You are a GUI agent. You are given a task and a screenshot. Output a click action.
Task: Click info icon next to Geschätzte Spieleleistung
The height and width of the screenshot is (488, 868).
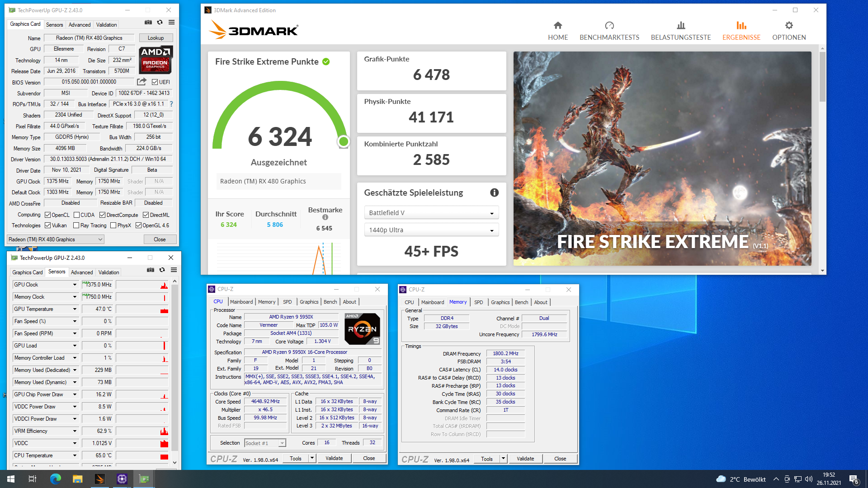tap(495, 192)
